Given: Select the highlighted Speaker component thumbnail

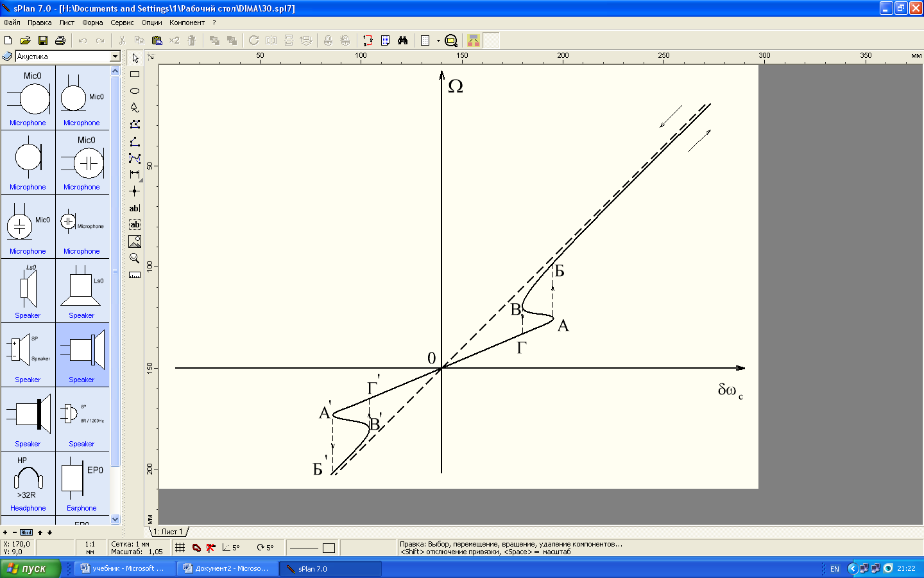Looking at the screenshot, I should (82, 355).
